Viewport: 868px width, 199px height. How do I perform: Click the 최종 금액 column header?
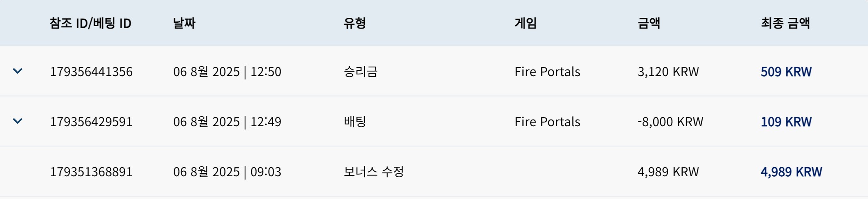(786, 23)
